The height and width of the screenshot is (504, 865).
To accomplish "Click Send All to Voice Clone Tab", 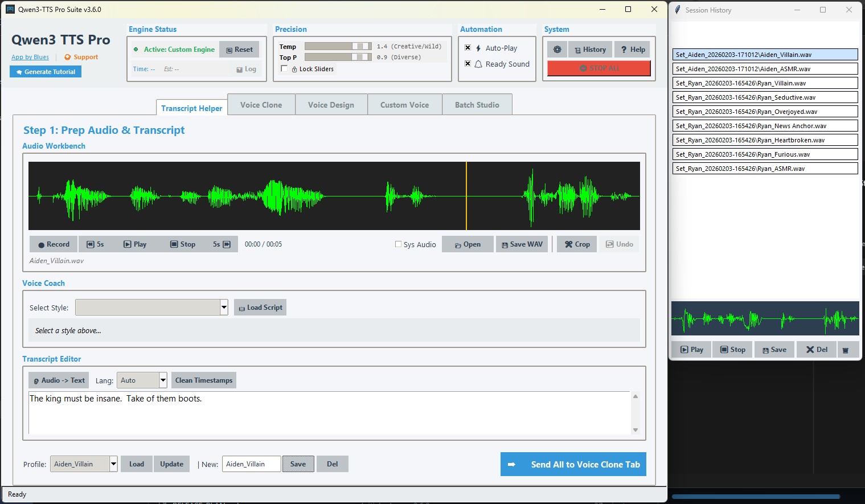I will pyautogui.click(x=572, y=464).
